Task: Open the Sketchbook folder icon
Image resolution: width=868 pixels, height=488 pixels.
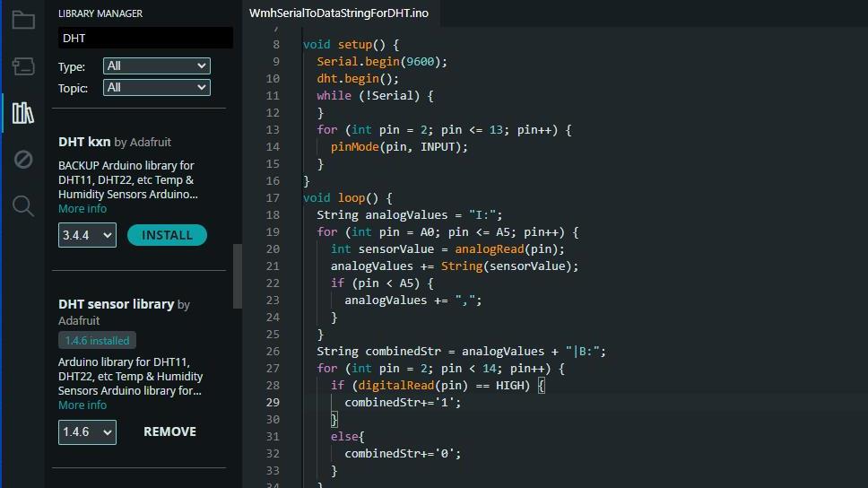Action: coord(23,20)
